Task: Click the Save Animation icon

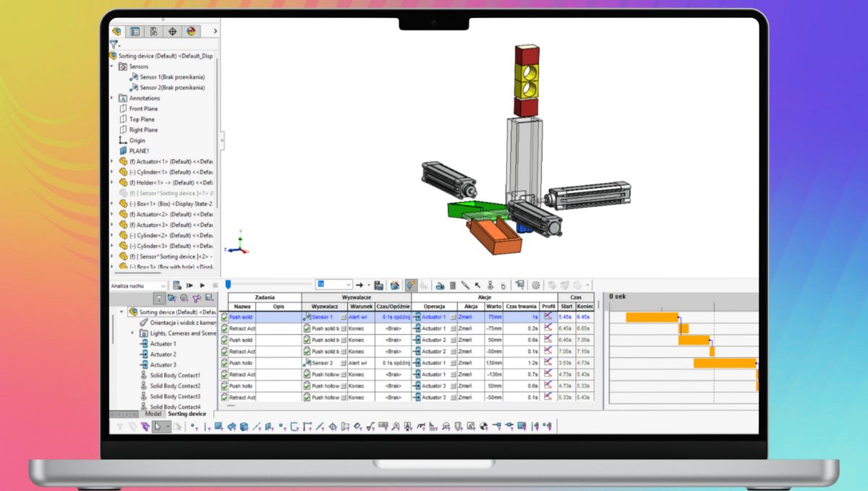Action: [379, 286]
